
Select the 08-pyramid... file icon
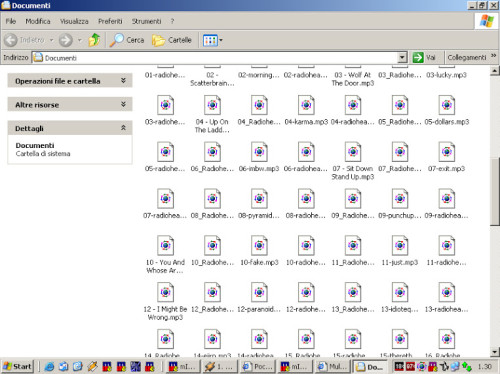click(259, 199)
